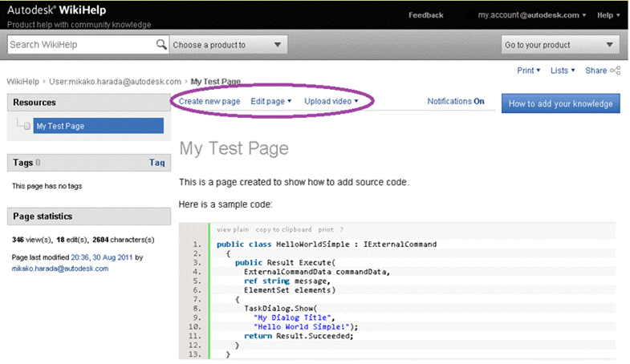Click the Share network icon
The image size is (630, 364).
coord(615,71)
